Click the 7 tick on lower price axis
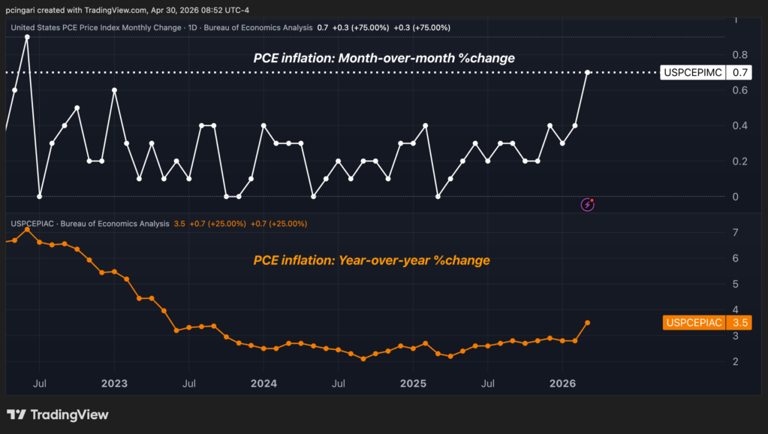Viewport: 768px width, 434px height. (x=736, y=233)
